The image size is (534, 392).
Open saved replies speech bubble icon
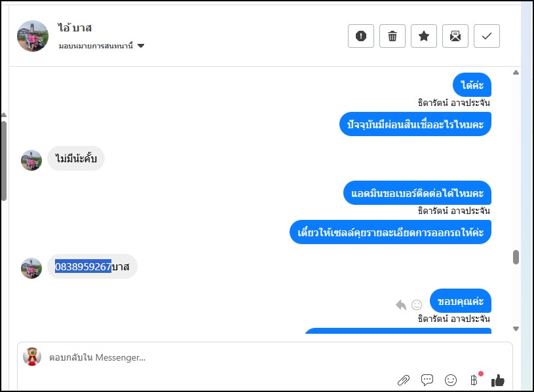[x=427, y=380]
